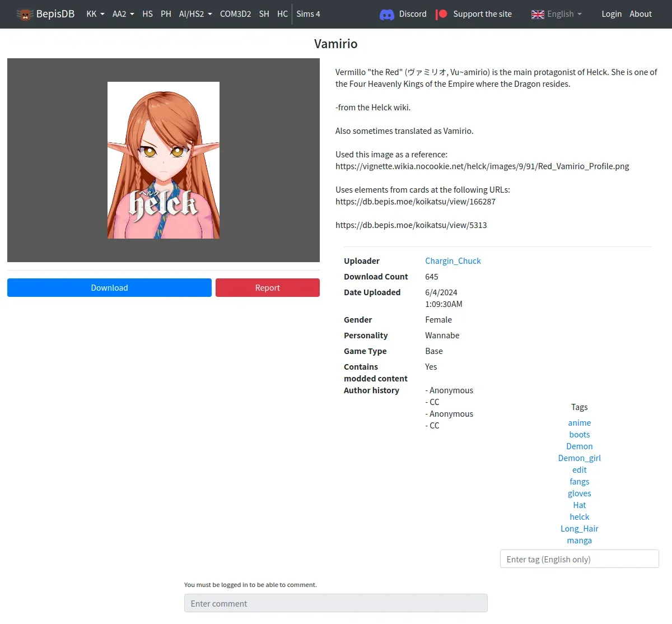The height and width of the screenshot is (624, 672).
Task: Open the KK dropdown menu
Action: click(x=95, y=14)
